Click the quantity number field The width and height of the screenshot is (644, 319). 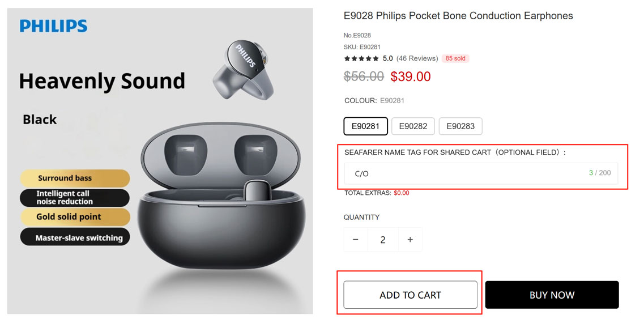click(x=383, y=240)
